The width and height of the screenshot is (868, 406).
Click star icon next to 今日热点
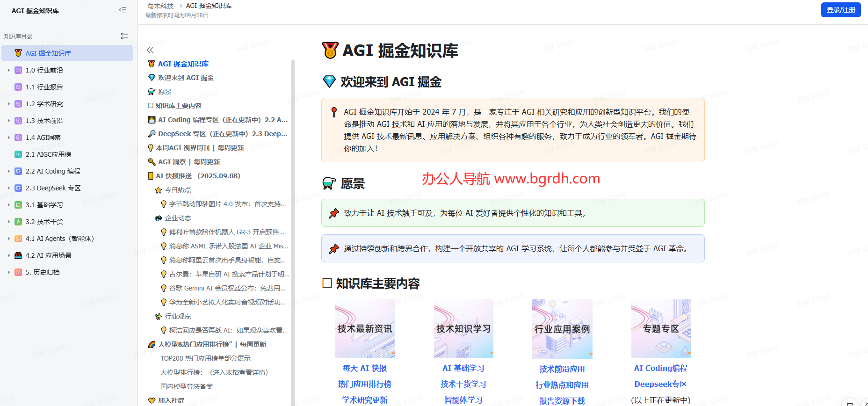[159, 190]
